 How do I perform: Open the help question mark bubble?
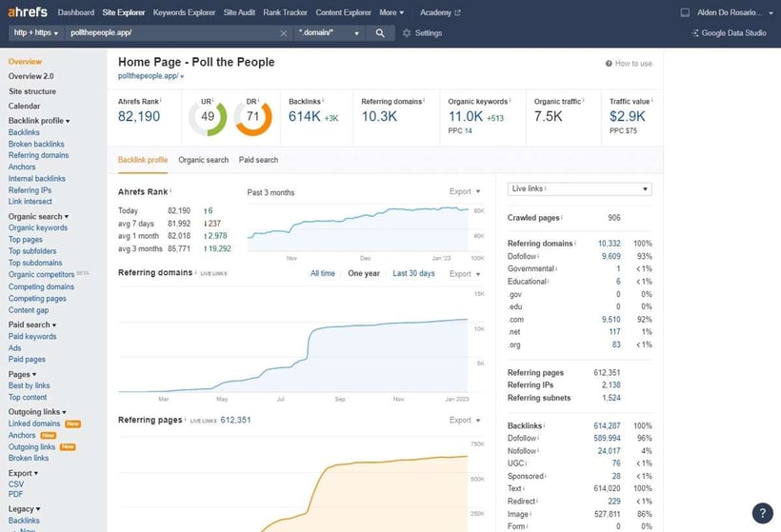point(762,513)
